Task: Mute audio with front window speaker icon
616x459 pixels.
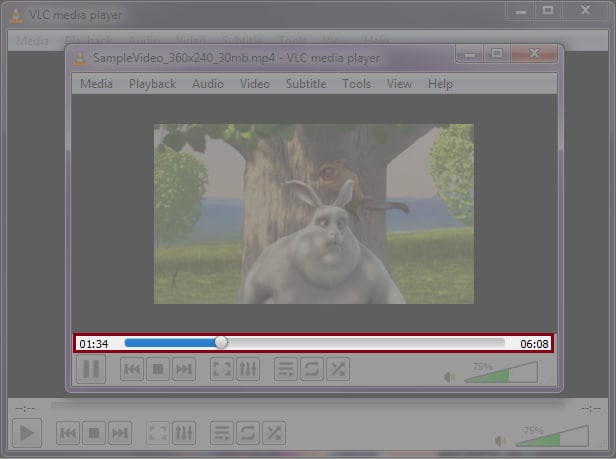Action: [x=449, y=377]
